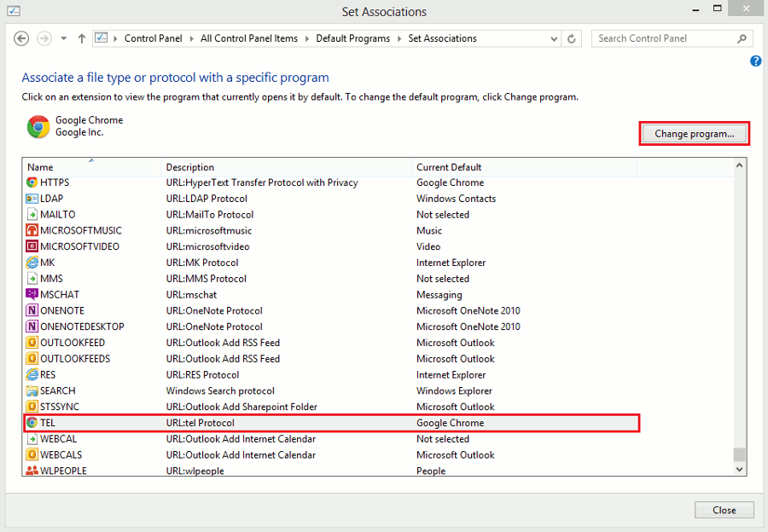Click the URL:tel Protocol description
Image resolution: width=768 pixels, height=532 pixels.
[x=200, y=423]
